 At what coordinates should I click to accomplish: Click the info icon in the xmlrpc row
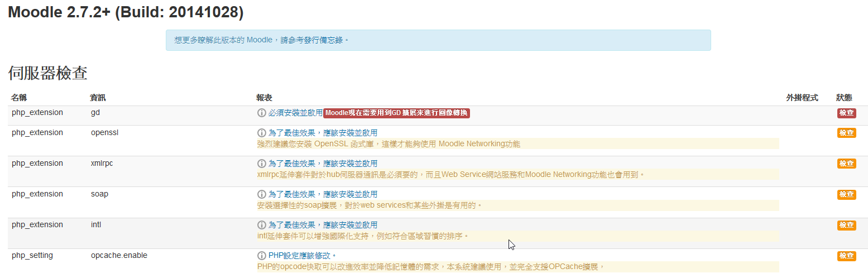click(261, 164)
